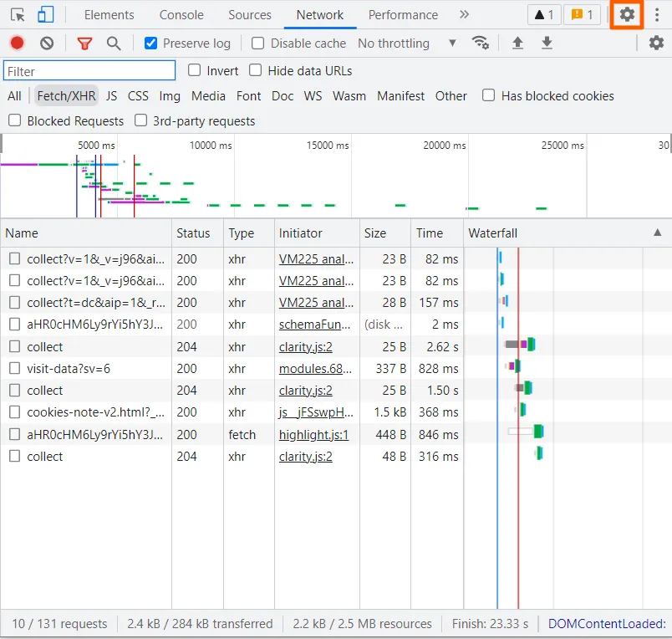Toggle Preserve log checkbox
The image size is (672, 639).
click(x=150, y=43)
